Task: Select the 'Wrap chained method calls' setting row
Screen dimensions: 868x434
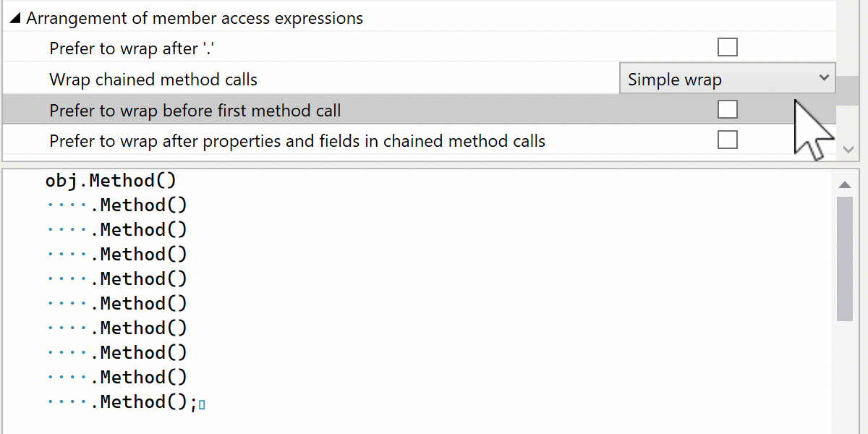Action: [152, 80]
